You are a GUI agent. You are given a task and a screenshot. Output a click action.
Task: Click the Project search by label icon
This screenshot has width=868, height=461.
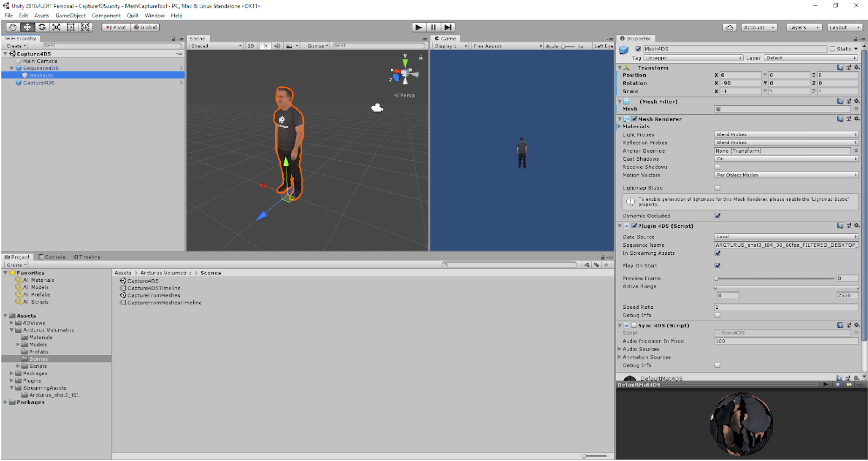[x=597, y=265]
